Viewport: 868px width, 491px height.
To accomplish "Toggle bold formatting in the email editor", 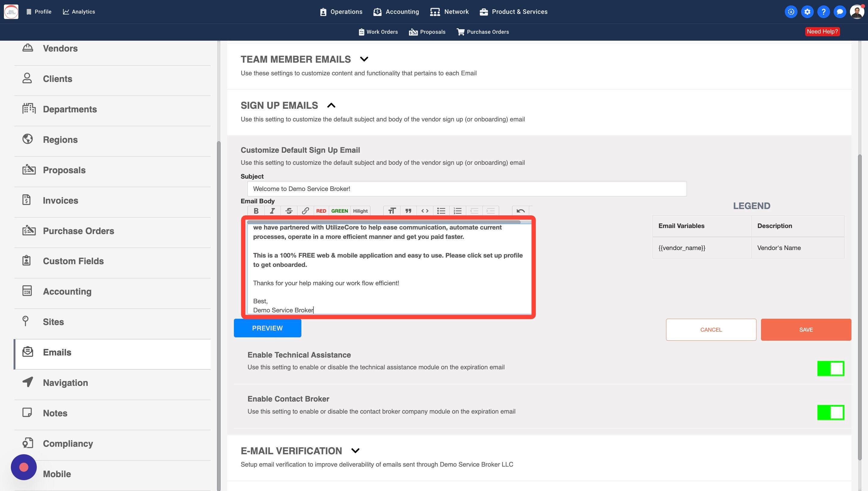I will tap(256, 211).
